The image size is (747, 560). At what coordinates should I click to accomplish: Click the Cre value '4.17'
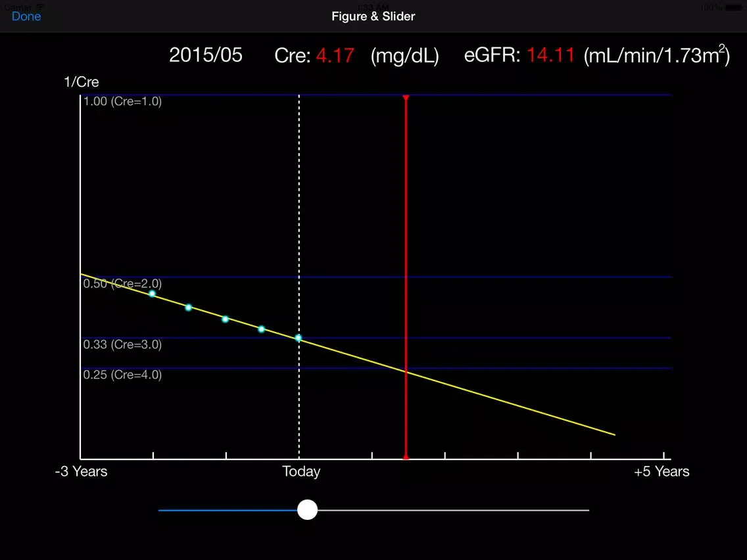(335, 56)
